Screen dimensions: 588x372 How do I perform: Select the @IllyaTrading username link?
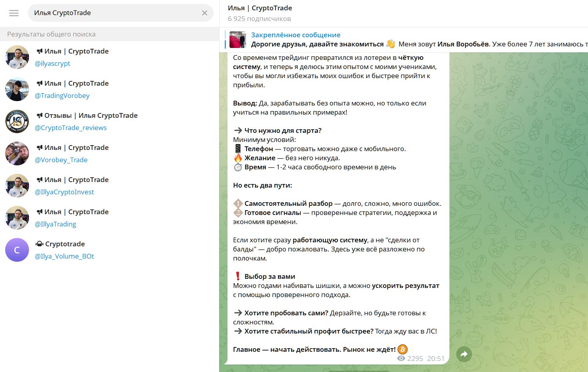tap(56, 224)
